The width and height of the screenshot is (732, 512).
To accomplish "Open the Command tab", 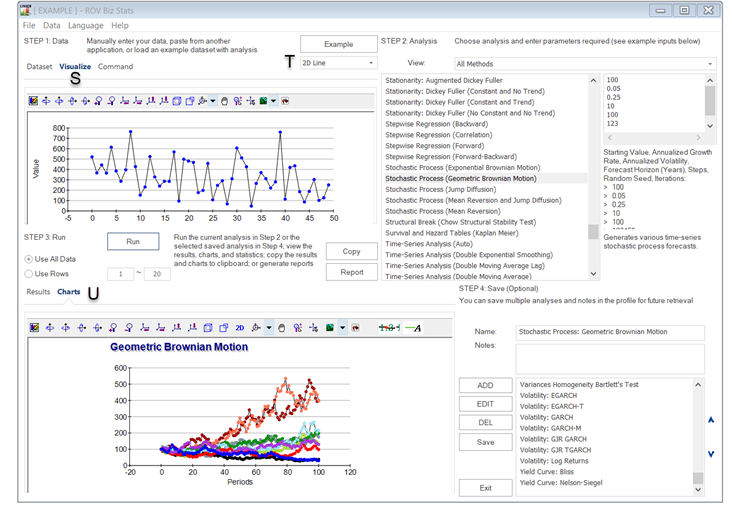I will tap(115, 67).
